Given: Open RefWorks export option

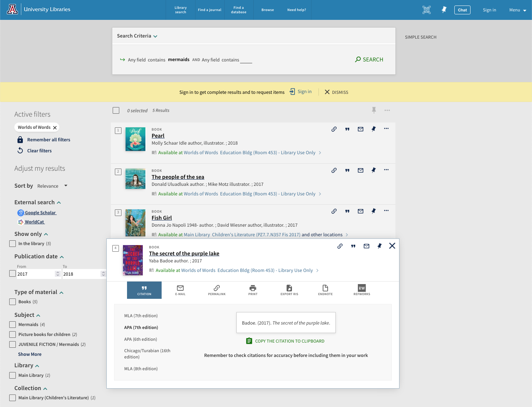Looking at the screenshot, I should coord(362,290).
